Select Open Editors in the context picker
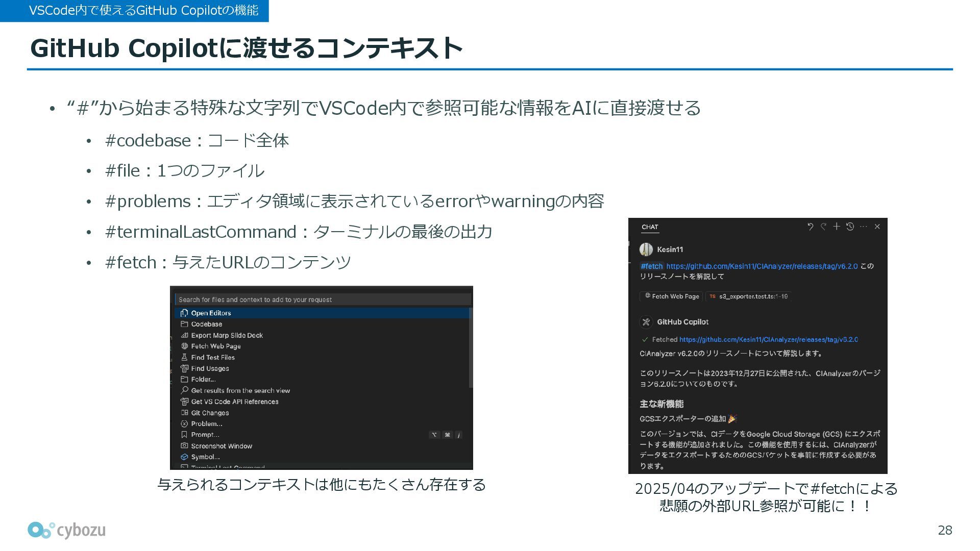980x551 pixels. point(322,313)
